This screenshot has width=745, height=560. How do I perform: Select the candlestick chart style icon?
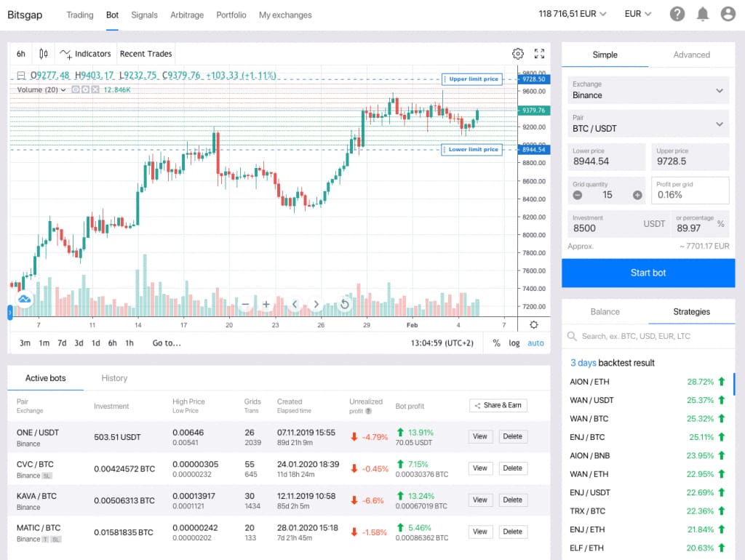pos(44,53)
